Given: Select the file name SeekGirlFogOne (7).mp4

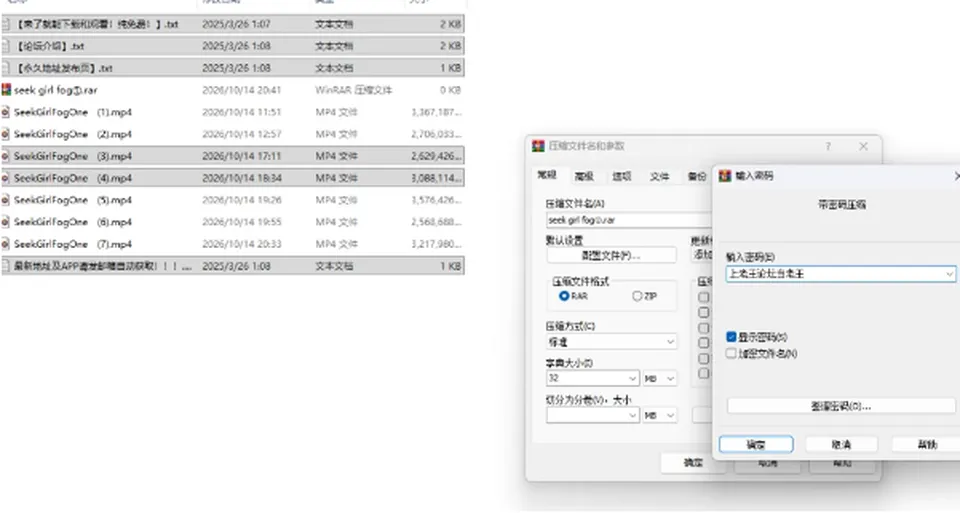Looking at the screenshot, I should point(73,244).
